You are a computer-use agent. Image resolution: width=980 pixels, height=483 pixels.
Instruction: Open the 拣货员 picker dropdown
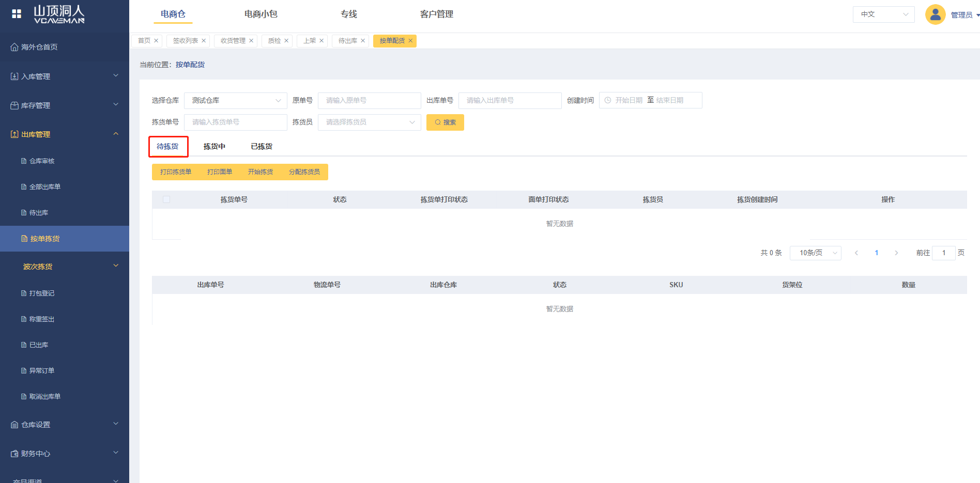(369, 122)
